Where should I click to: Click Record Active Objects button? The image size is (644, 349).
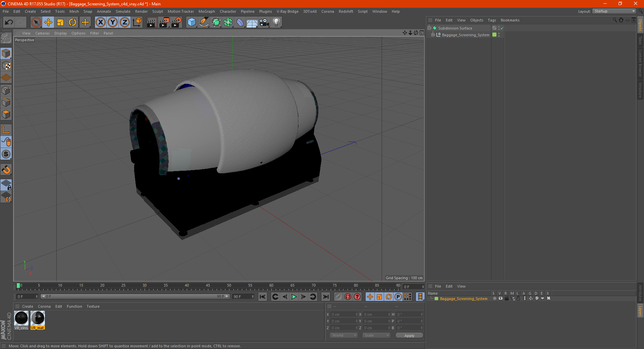click(338, 297)
